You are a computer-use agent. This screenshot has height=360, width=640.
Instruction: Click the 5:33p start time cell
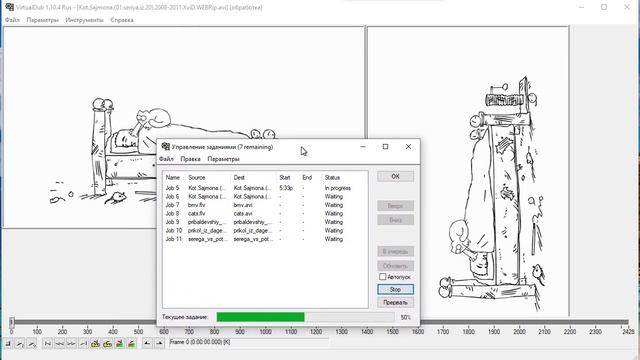[286, 188]
